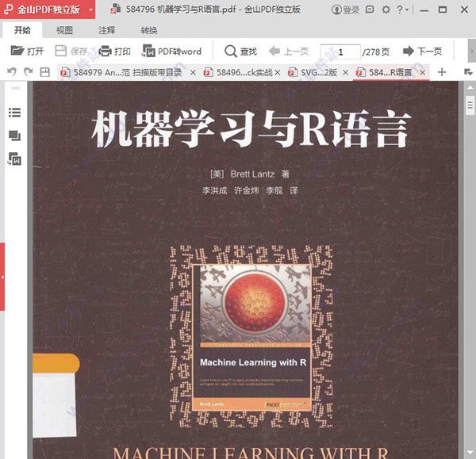Image resolution: width=476 pixels, height=459 pixels.
Task: Close the 584979 An...范 扫描版带目录 tab
Action: 193,72
